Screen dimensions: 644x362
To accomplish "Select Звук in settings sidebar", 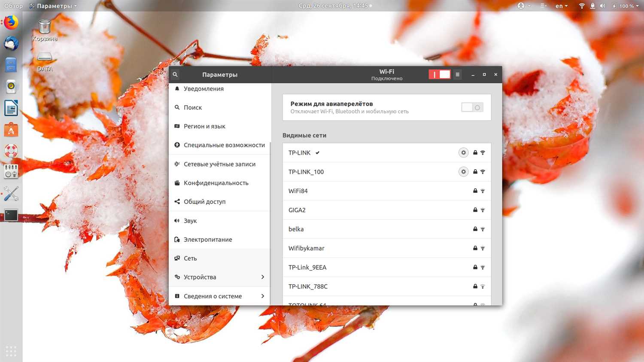I will [x=219, y=221].
